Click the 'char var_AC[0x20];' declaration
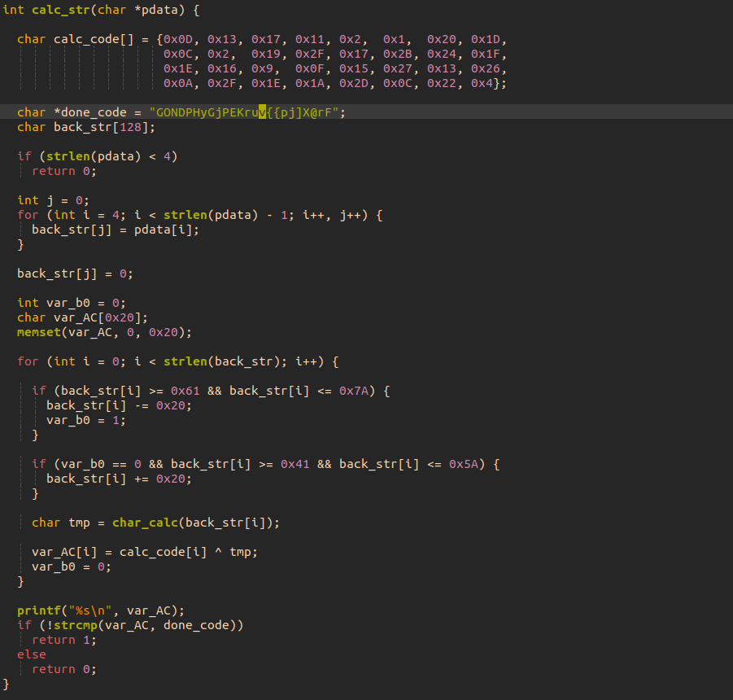The height and width of the screenshot is (700, 733). click(x=83, y=318)
